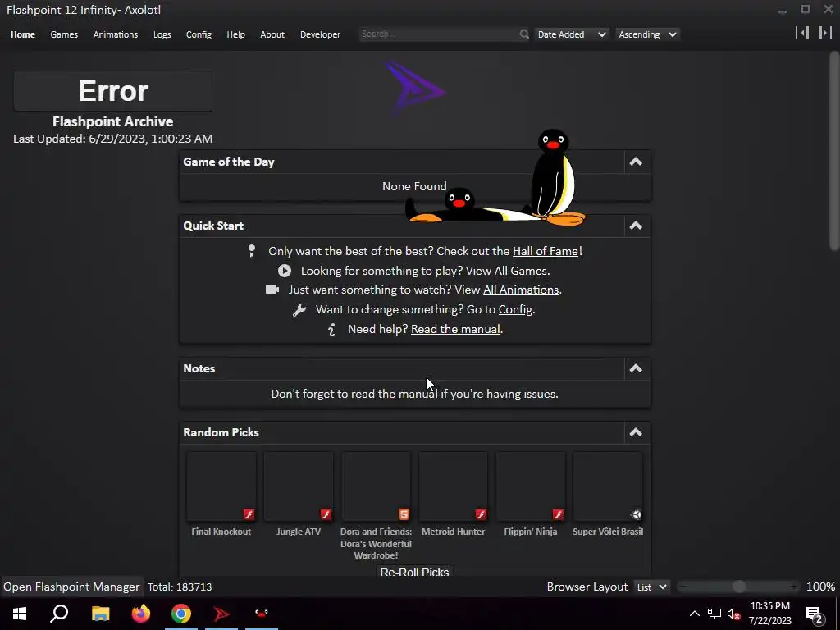
Task: Click in the Search input field
Action: tap(440, 34)
